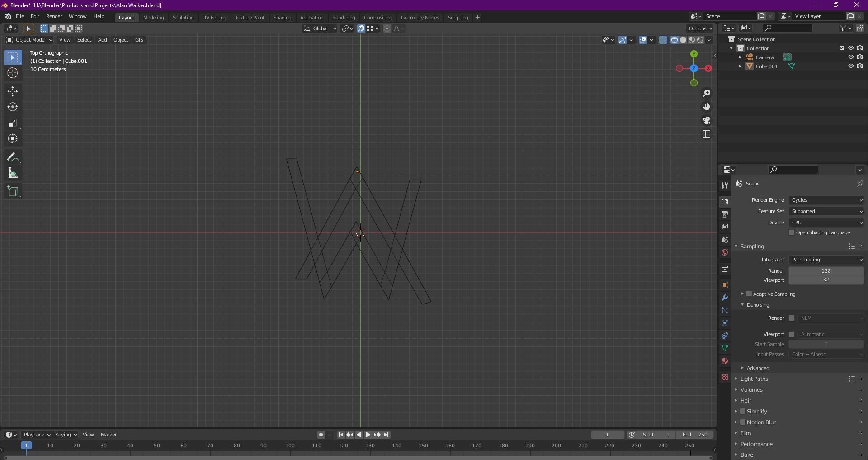This screenshot has width=868, height=460.
Task: Open the Material properties tab
Action: click(725, 361)
